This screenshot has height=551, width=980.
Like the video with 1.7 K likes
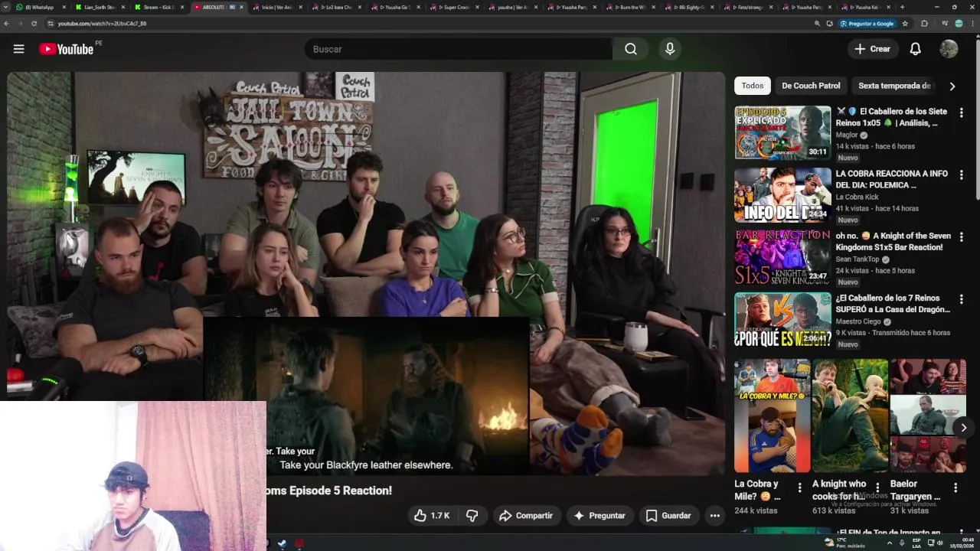pos(431,516)
